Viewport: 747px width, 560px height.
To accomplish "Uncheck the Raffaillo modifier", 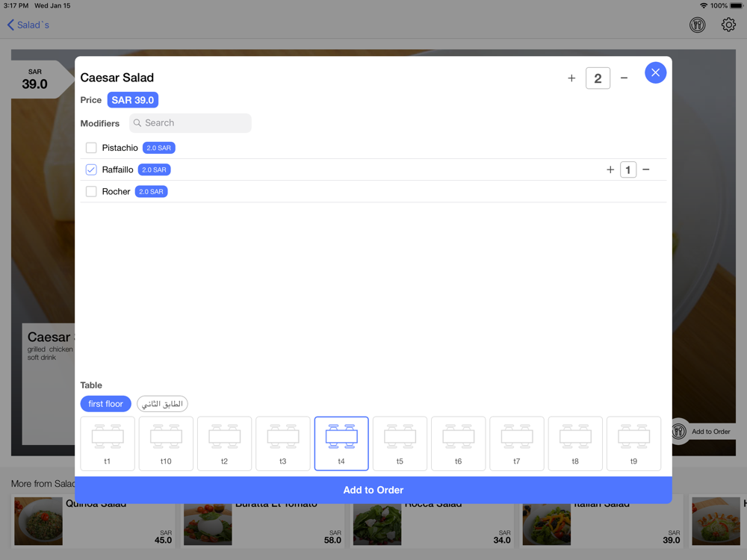I will [x=91, y=169].
